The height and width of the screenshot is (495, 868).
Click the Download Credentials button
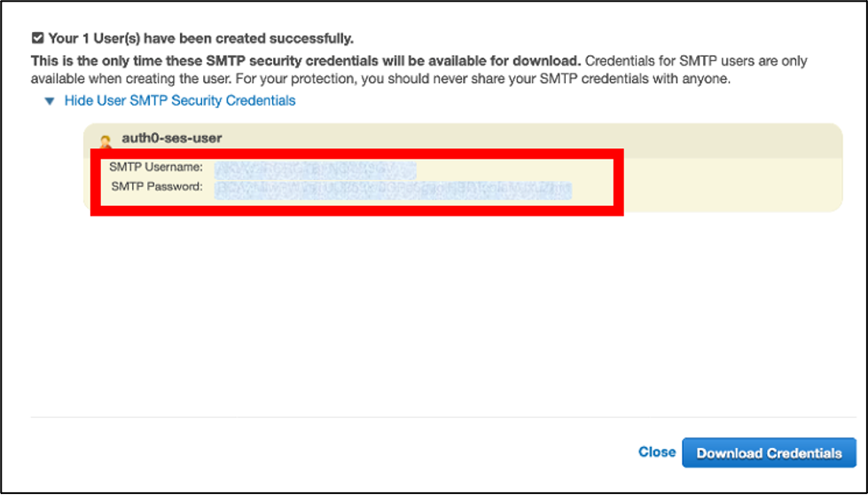point(769,453)
